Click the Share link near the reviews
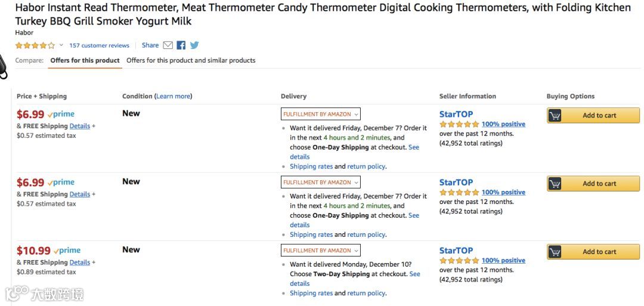Viewport: 644px width, 306px height. (x=150, y=45)
